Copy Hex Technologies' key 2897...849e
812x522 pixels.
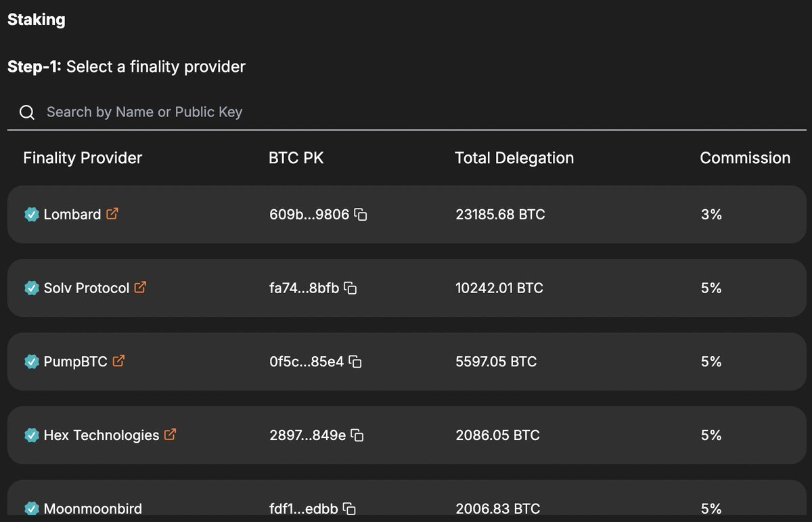tap(357, 436)
